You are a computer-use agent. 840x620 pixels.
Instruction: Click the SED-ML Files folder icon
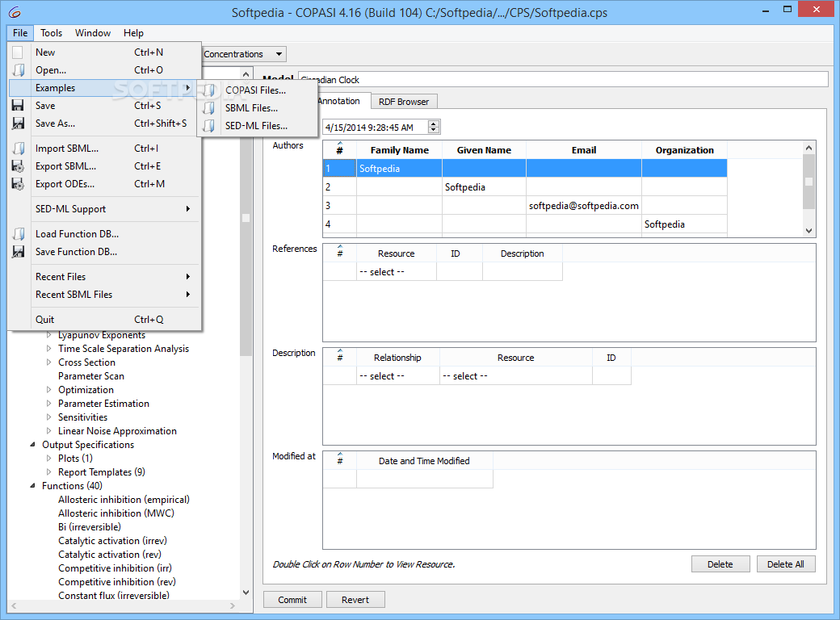coord(209,126)
